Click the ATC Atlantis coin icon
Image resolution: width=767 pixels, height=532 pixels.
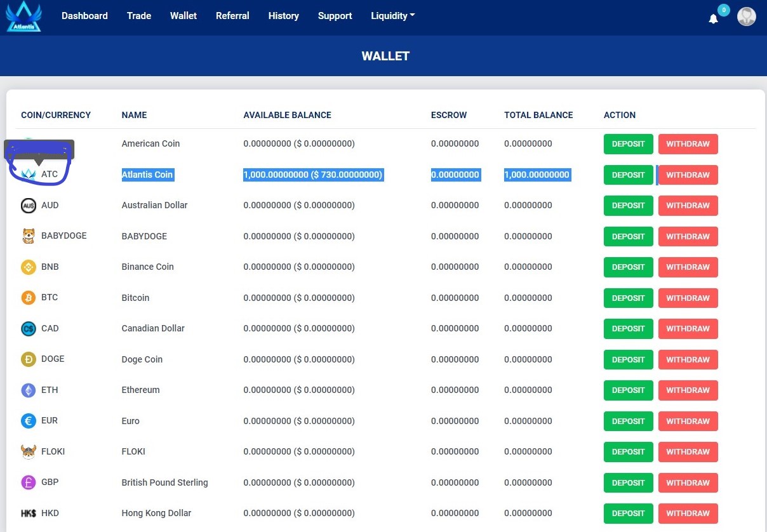tap(29, 174)
